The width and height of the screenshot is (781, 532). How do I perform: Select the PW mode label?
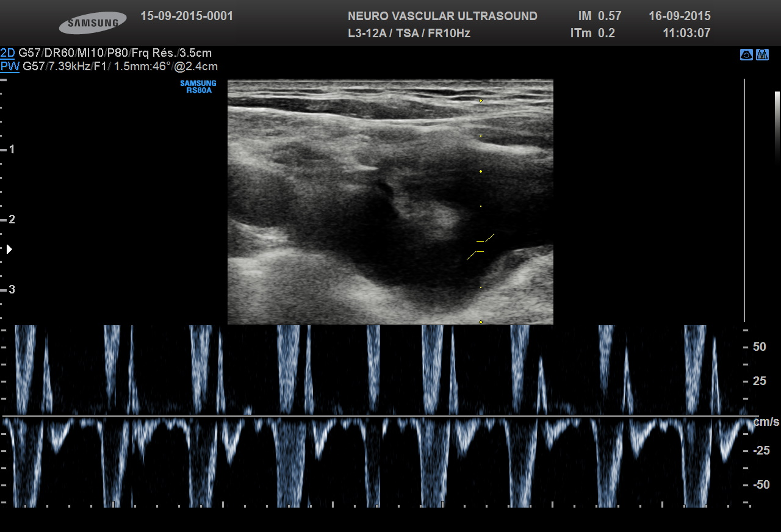point(9,66)
